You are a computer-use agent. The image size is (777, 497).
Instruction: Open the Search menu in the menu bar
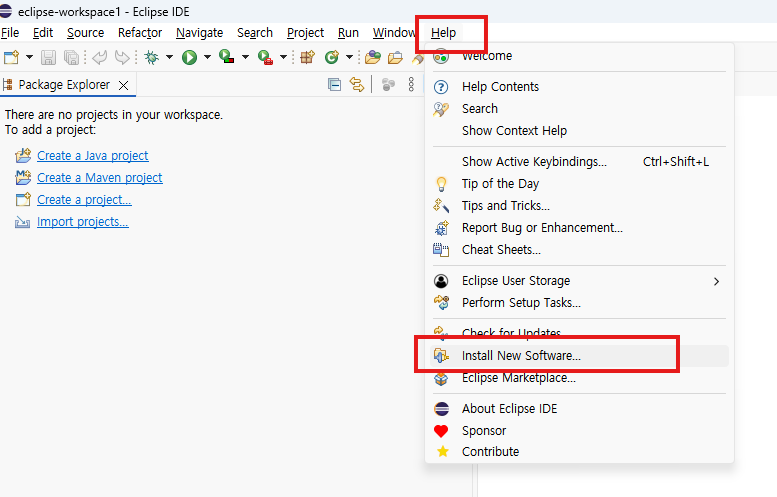coord(255,33)
